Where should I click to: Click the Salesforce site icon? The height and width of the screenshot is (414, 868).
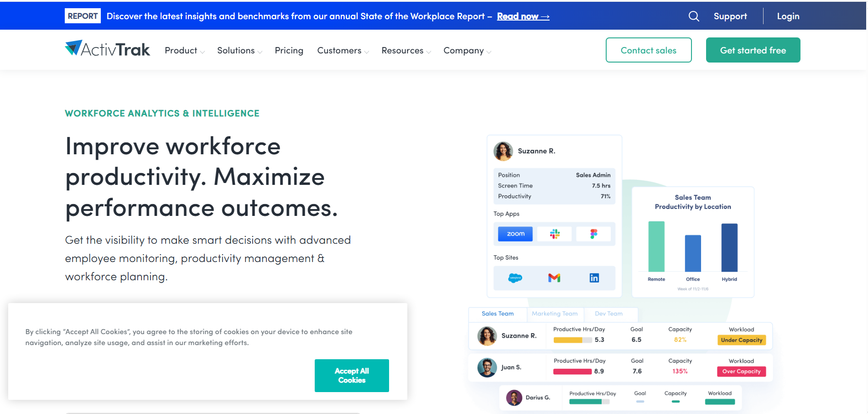pos(515,278)
